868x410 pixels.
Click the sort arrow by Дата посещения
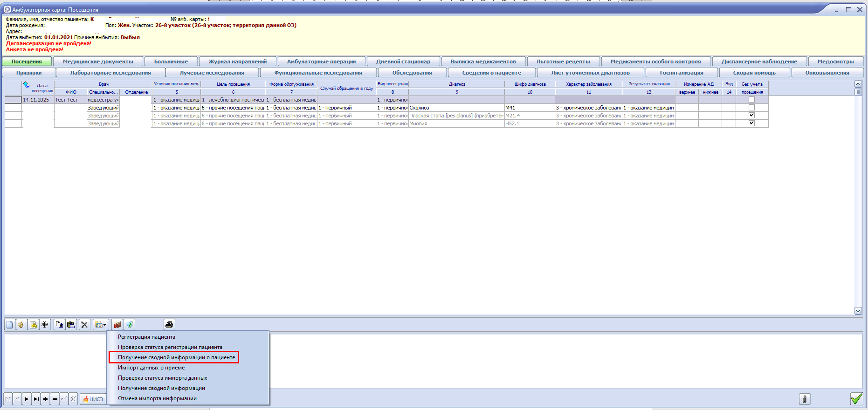coord(27,85)
